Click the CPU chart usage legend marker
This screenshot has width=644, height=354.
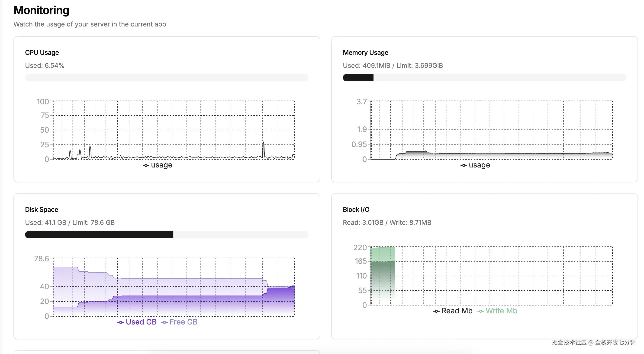[146, 165]
